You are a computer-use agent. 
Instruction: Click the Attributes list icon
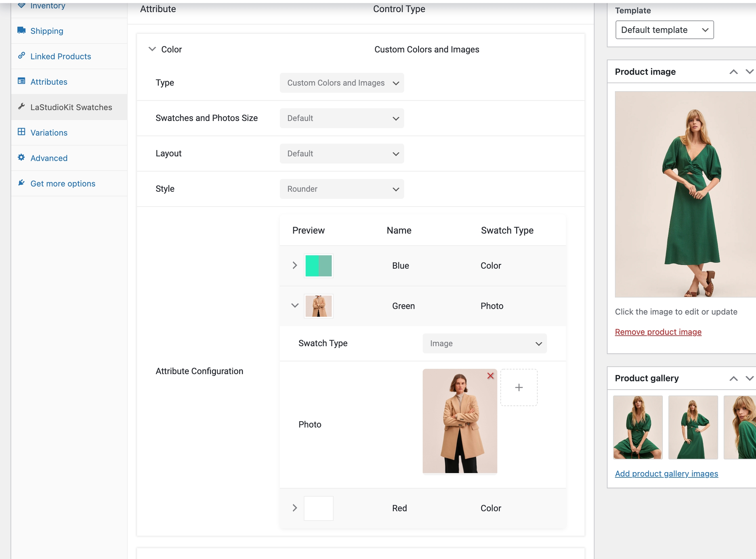[x=21, y=81]
